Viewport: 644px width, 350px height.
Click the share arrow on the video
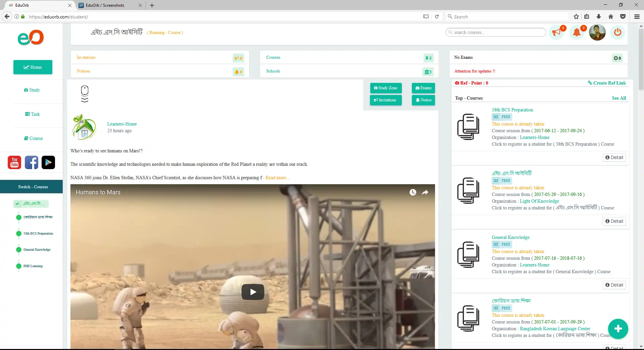pyautogui.click(x=425, y=192)
